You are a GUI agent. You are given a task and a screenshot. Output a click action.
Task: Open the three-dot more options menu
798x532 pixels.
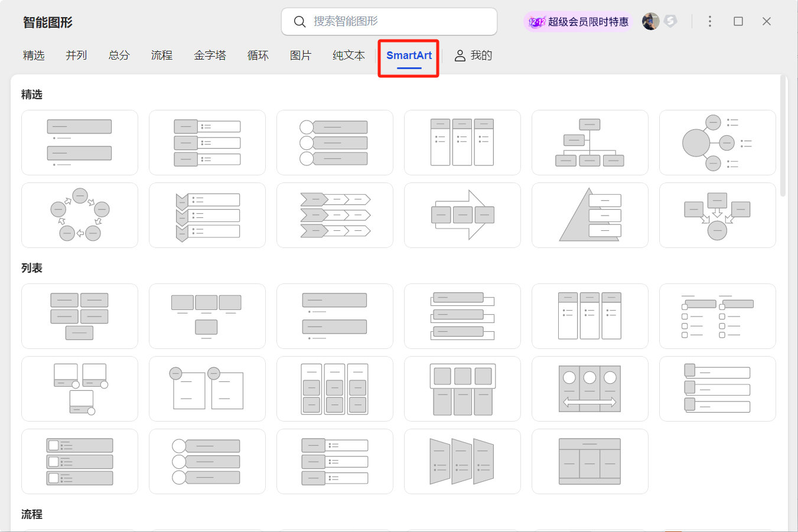click(709, 22)
